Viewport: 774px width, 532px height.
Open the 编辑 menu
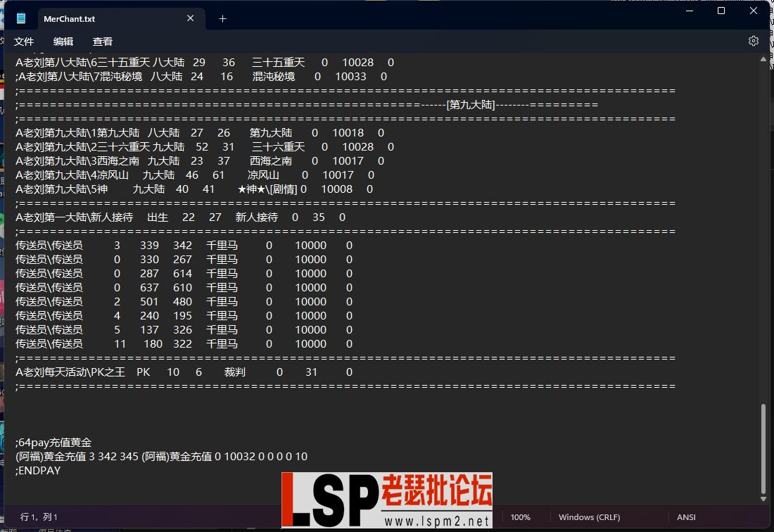pos(63,42)
